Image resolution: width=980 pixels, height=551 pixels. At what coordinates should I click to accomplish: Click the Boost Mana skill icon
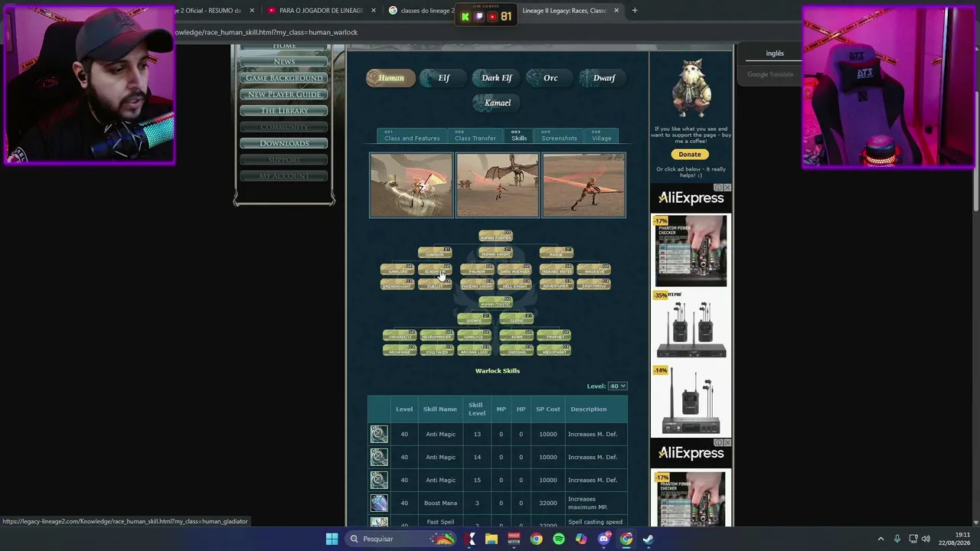379,503
